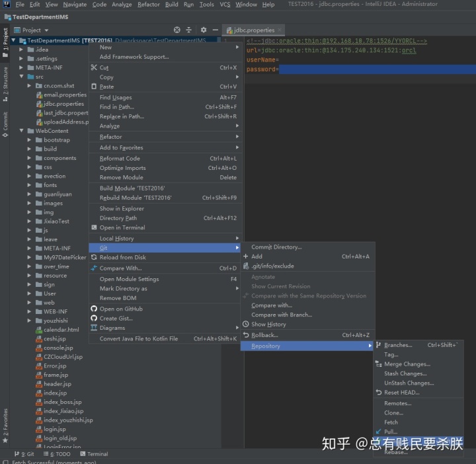Open the Tools menu
Screen dimensions: 476x464
[206, 4]
